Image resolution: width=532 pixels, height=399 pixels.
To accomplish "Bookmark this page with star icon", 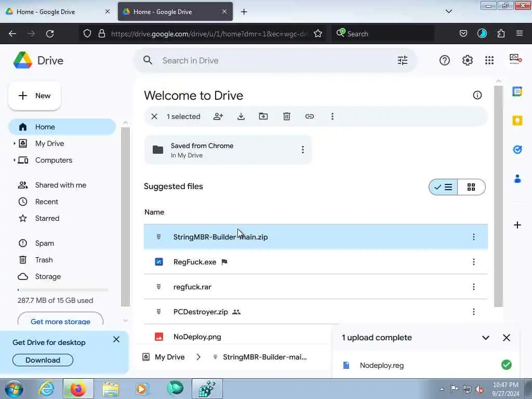I will tap(318, 34).
